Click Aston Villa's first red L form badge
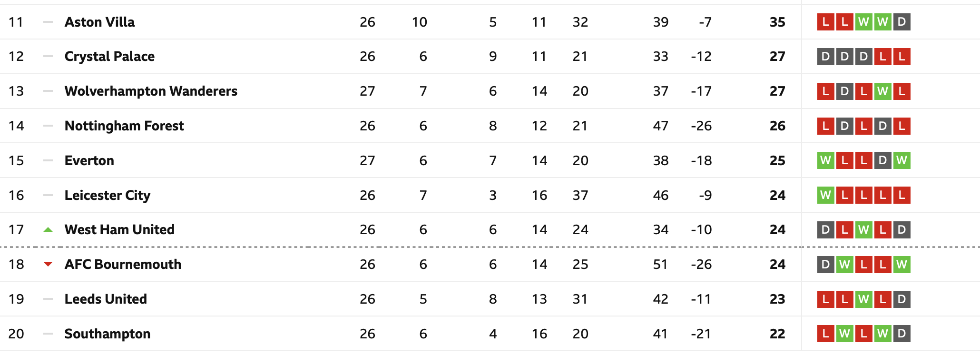980x356 pixels. pyautogui.click(x=826, y=22)
